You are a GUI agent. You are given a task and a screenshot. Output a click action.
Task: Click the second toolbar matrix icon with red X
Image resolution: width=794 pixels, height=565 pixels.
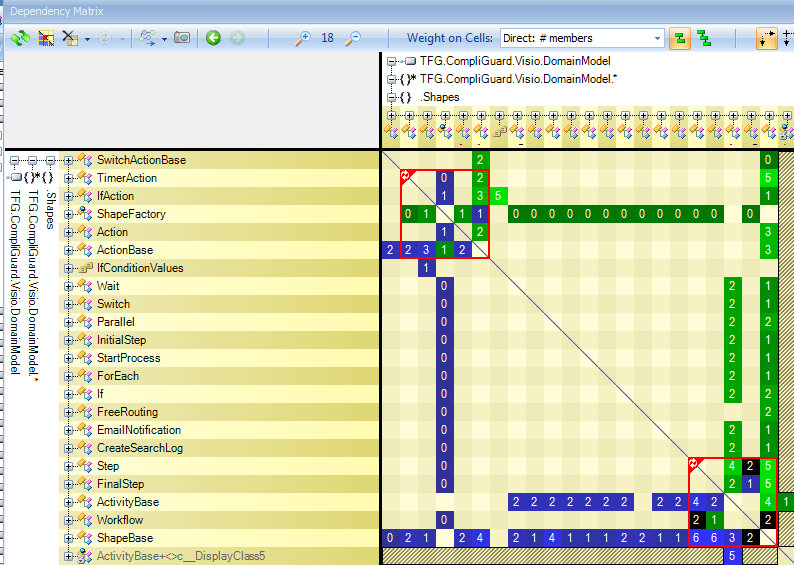46,38
